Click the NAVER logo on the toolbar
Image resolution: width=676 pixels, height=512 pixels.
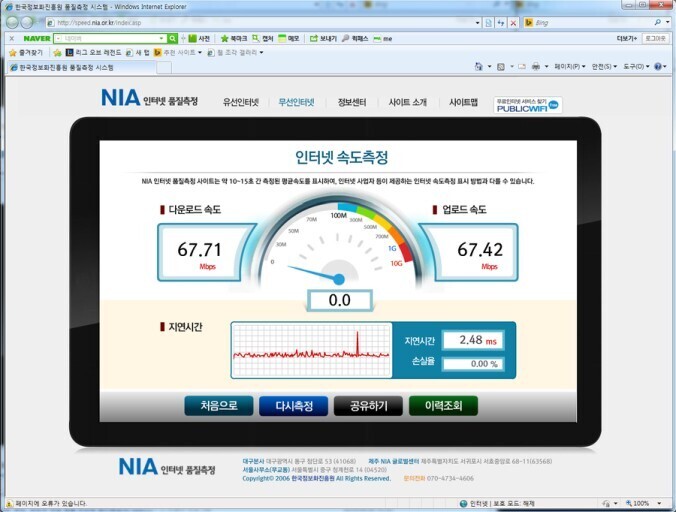point(37,38)
